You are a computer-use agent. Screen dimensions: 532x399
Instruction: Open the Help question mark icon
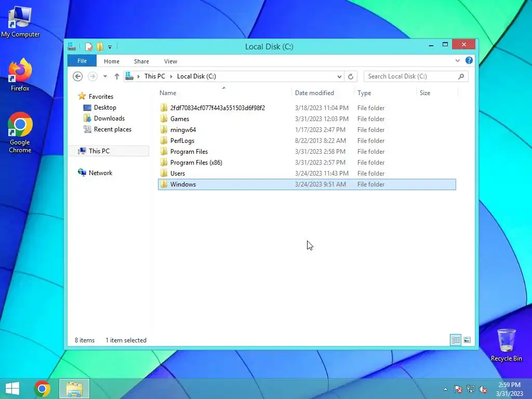pos(469,60)
